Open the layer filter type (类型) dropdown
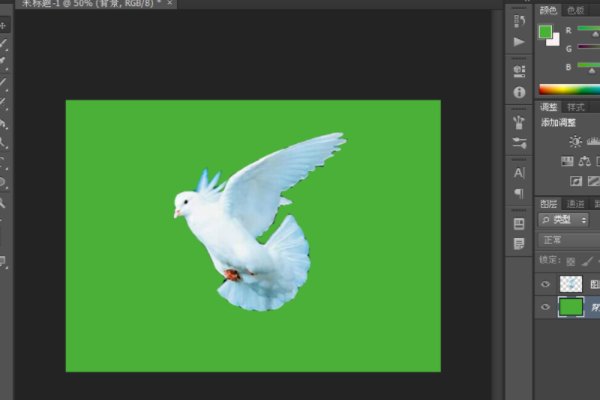 563,219
